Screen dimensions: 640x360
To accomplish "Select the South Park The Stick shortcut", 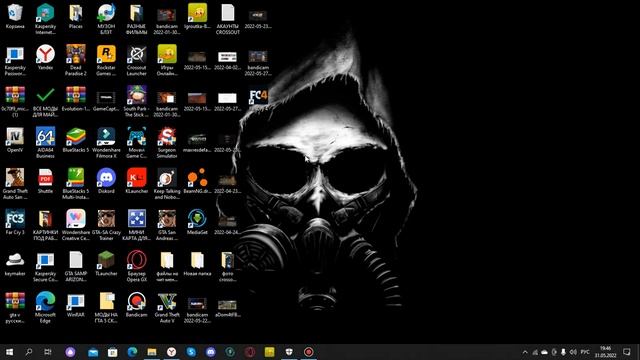I will [137, 101].
